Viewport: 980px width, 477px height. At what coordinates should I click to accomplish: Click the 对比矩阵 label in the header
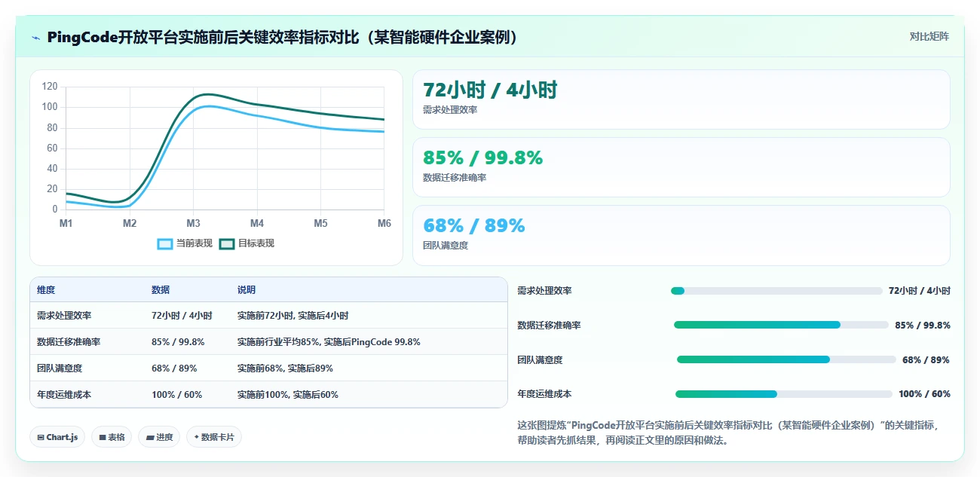tap(929, 36)
